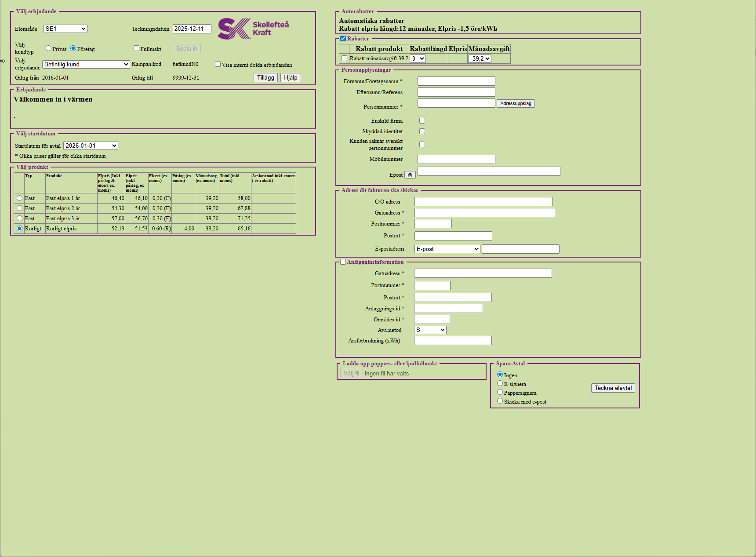756x557 pixels.
Task: Click the Adressuppslag button
Action: point(516,104)
